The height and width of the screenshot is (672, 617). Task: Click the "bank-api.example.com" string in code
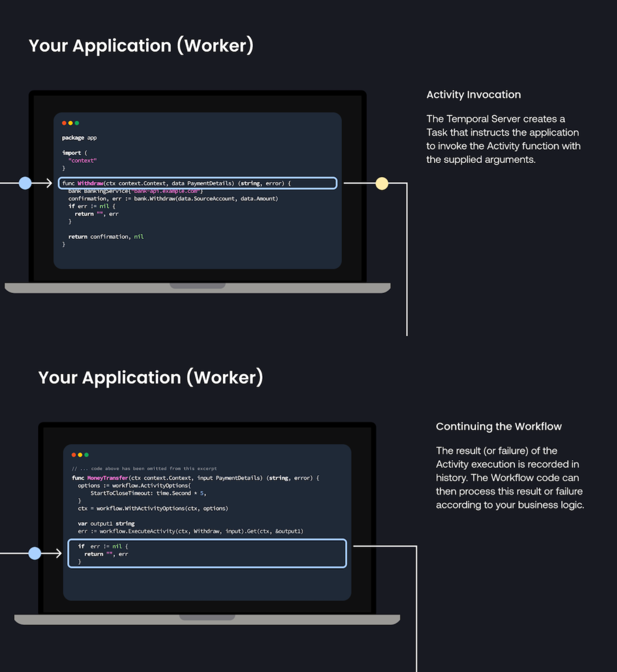click(166, 191)
